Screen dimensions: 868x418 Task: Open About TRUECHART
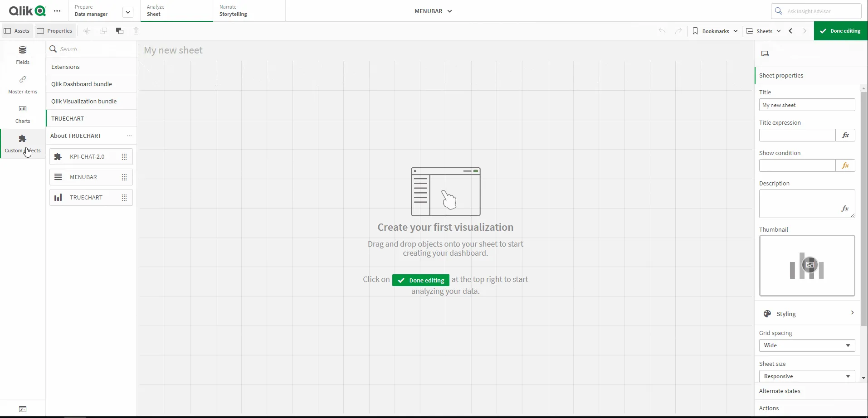[76, 135]
